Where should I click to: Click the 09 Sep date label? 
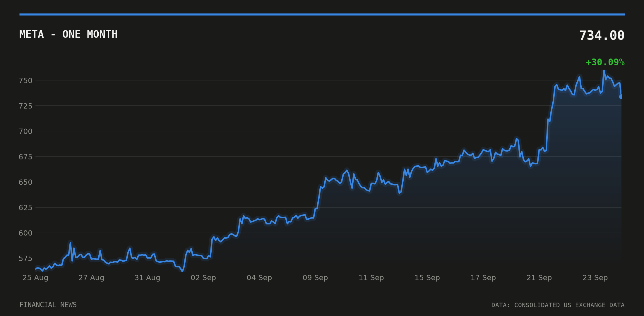315,278
